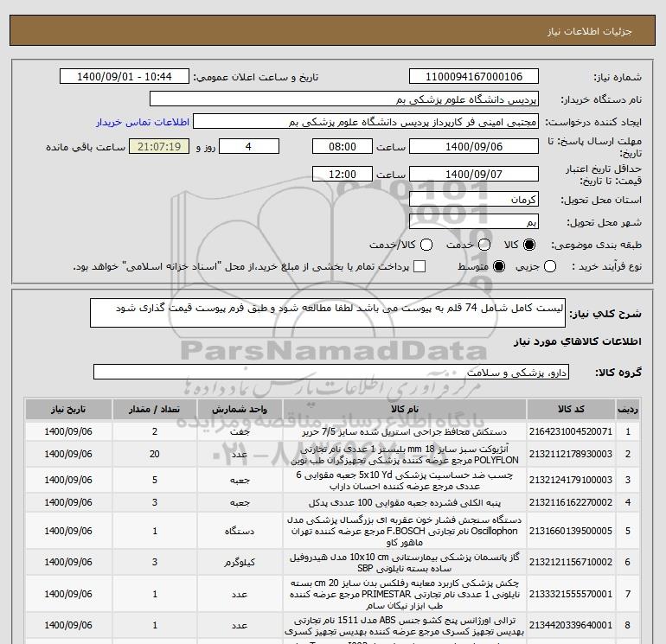
Task: Click the واحد شمارش column header
Action: point(240,409)
